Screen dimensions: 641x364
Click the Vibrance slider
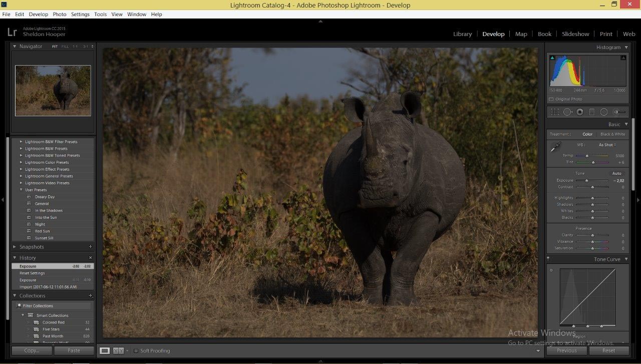(592, 242)
